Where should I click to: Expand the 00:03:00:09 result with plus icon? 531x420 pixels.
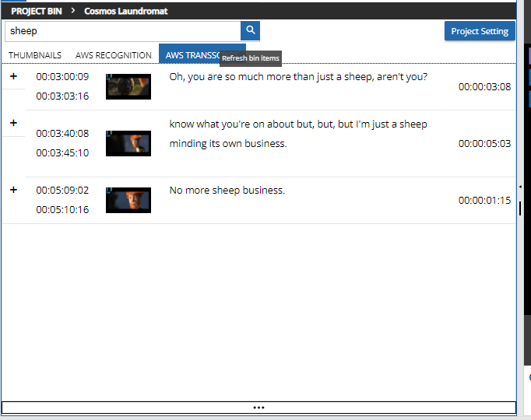[x=13, y=76]
